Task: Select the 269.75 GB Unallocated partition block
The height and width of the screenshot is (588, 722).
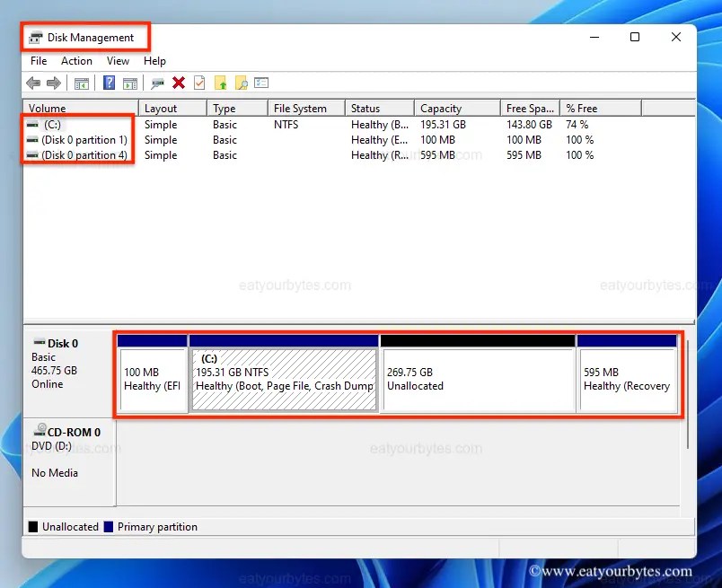Action: point(477,373)
